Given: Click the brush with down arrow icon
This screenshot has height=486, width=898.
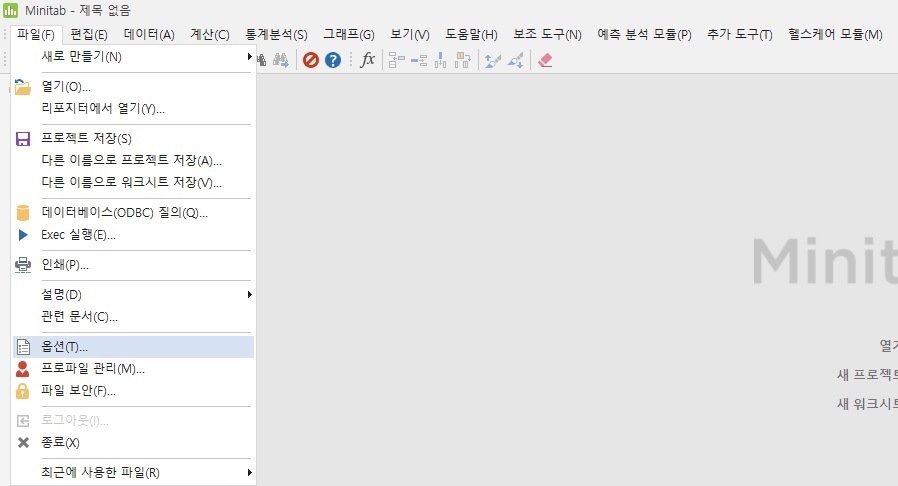Looking at the screenshot, I should (515, 60).
